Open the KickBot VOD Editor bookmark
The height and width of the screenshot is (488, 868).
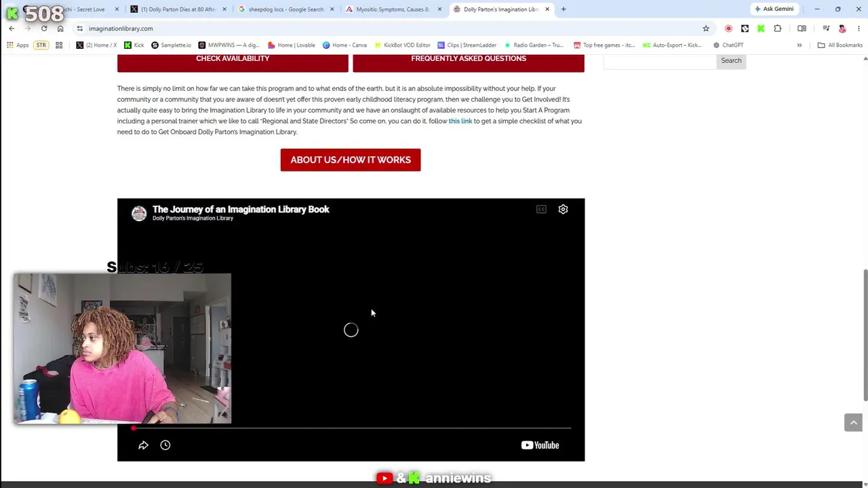[x=402, y=45]
